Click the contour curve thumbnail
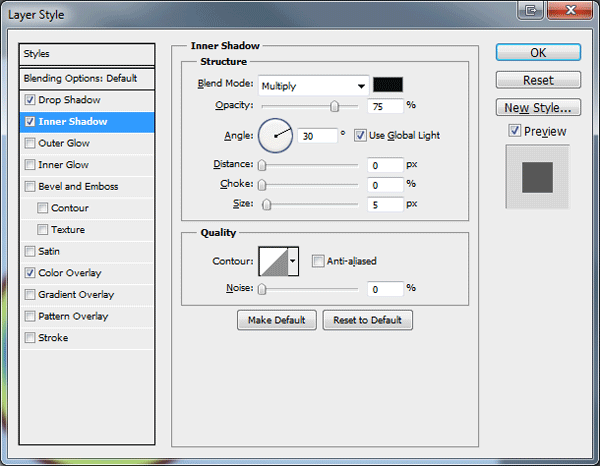The height and width of the screenshot is (466, 600). click(x=274, y=261)
